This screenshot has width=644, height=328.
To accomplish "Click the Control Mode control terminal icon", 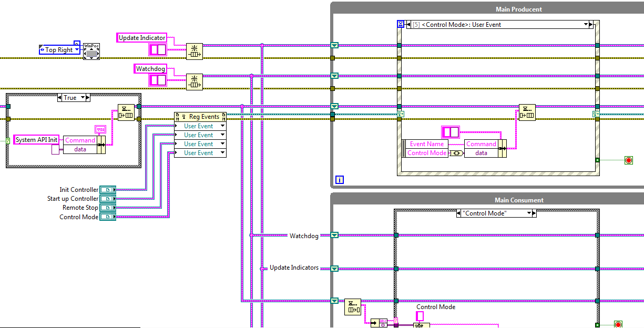I will point(108,217).
